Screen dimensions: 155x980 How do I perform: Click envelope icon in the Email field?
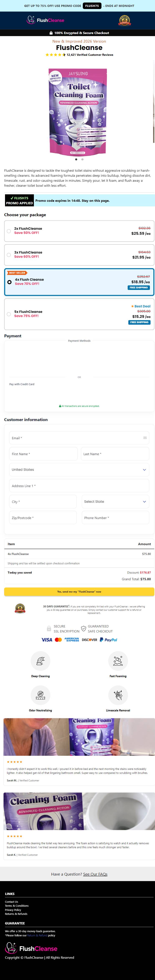tap(145, 438)
